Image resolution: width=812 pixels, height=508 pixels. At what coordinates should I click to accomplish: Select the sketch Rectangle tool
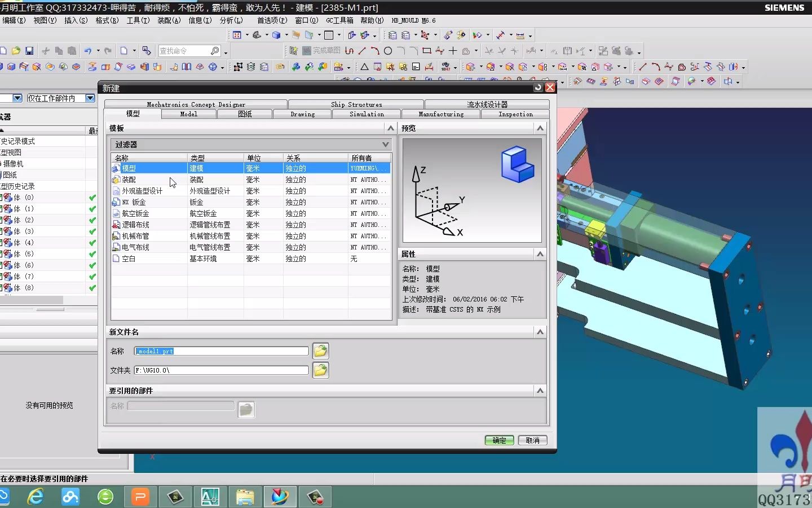point(427,51)
